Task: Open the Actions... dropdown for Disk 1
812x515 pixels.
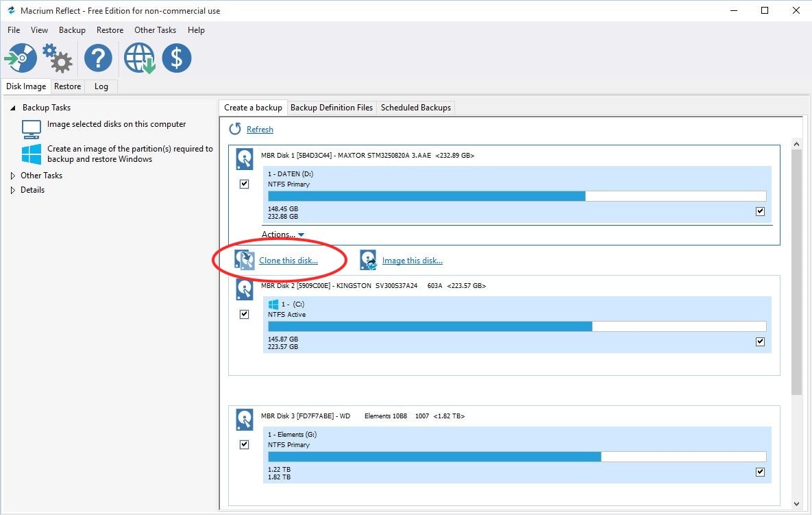Action: (x=283, y=235)
